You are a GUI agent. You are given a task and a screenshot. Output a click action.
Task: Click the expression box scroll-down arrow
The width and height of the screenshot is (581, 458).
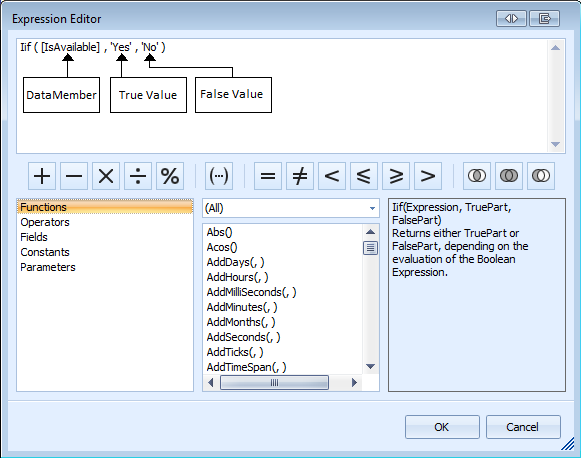click(x=555, y=144)
